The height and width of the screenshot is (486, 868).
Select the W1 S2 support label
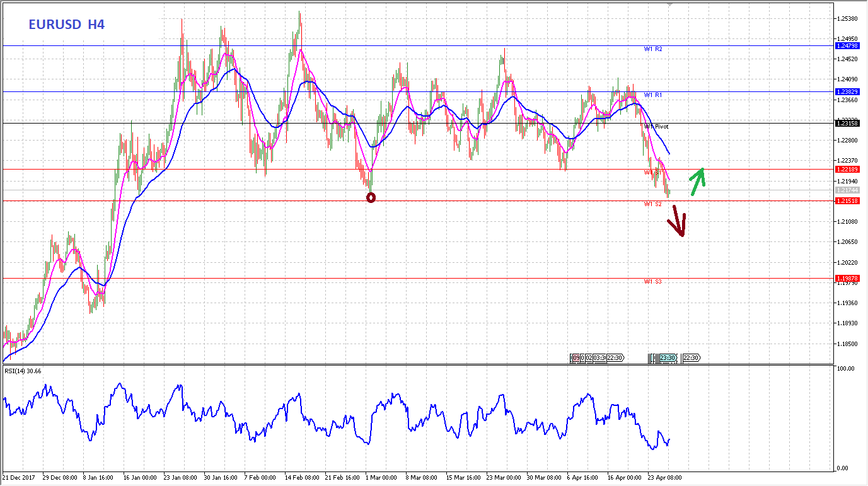point(652,204)
